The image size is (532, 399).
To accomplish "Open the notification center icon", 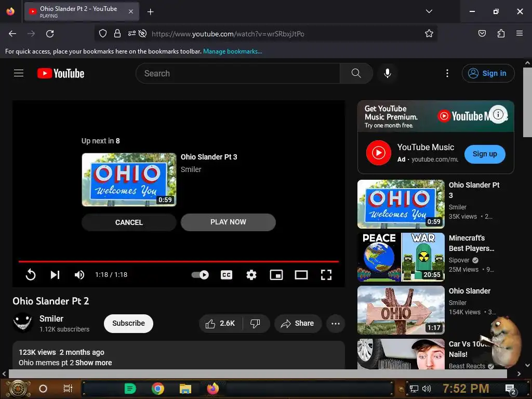I will 510,389.
